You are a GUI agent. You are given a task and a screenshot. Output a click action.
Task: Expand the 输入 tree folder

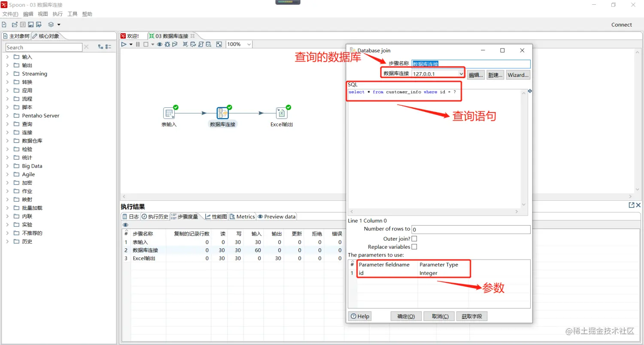(7, 57)
